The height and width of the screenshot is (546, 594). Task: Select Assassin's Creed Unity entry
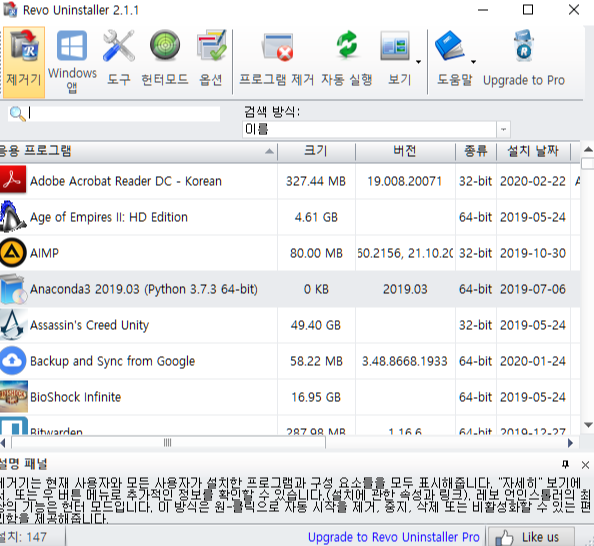point(89,325)
